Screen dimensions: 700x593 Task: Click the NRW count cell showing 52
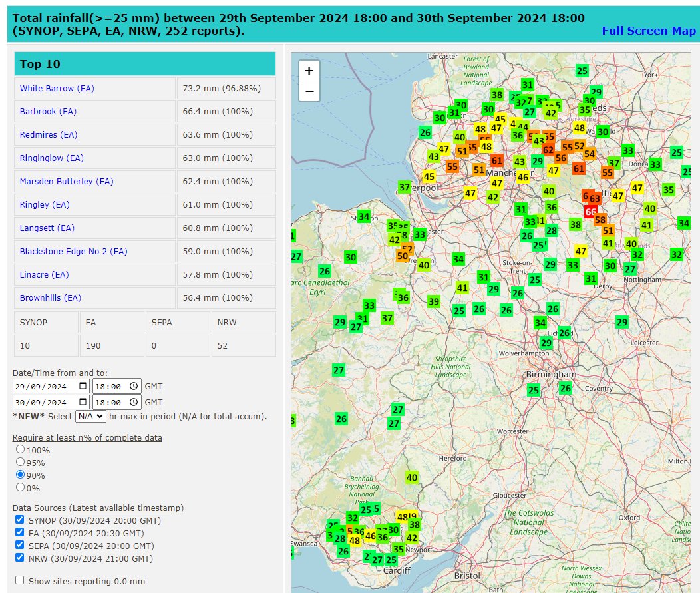(243, 345)
